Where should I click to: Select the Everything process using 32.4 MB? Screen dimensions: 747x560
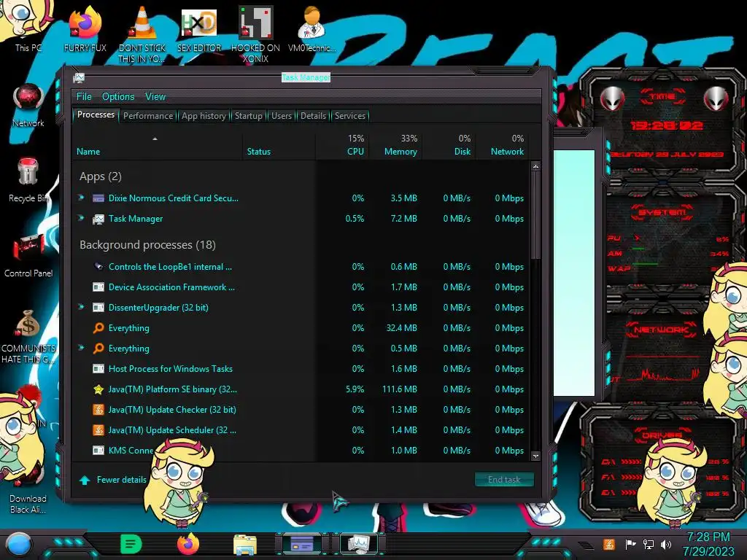point(301,328)
